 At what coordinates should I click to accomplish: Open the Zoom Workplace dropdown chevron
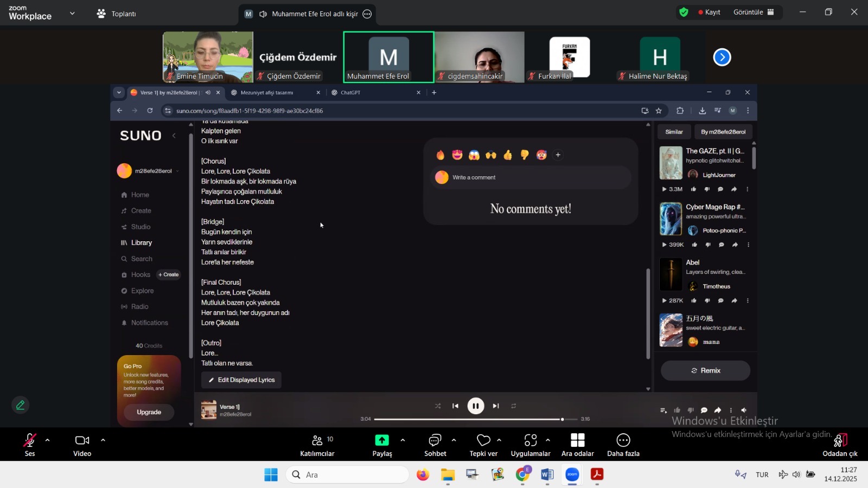point(72,14)
